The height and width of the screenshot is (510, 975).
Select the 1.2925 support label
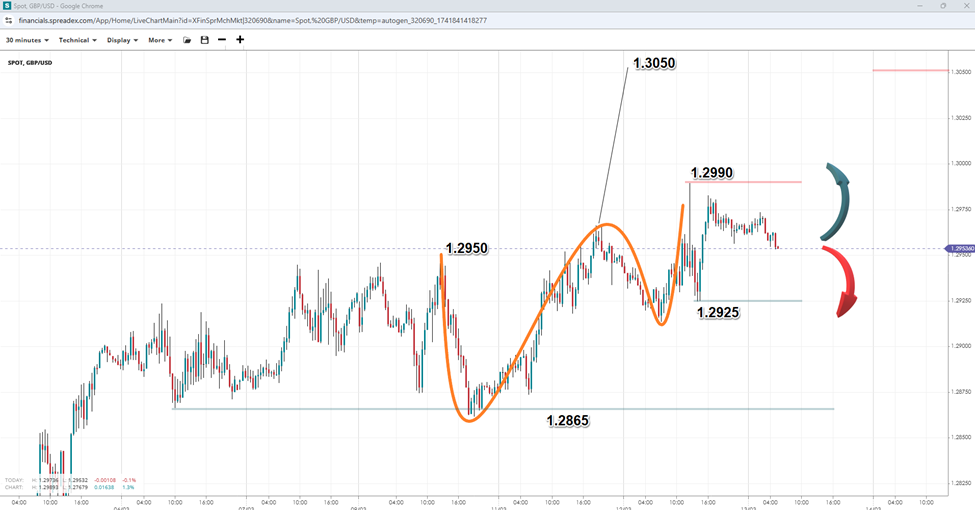(718, 313)
